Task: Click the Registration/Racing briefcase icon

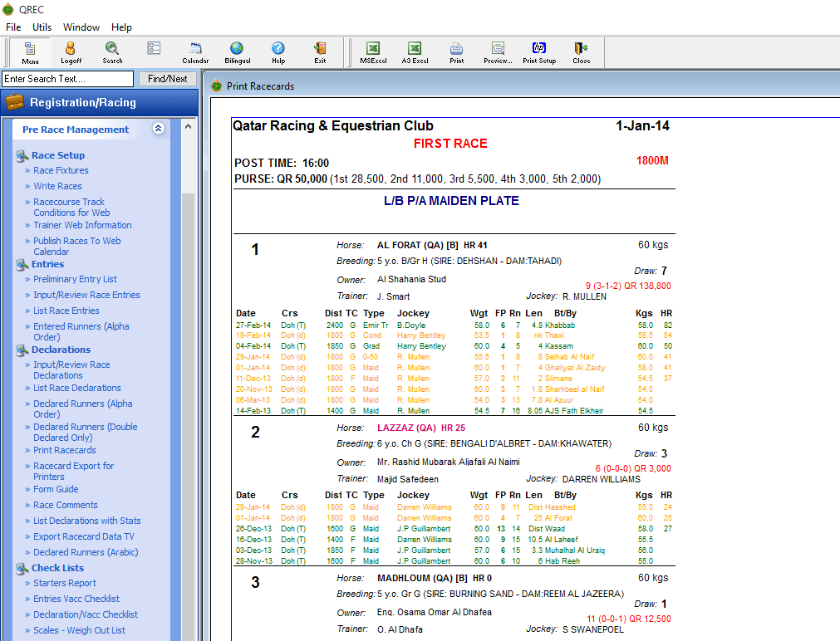Action: (14, 102)
